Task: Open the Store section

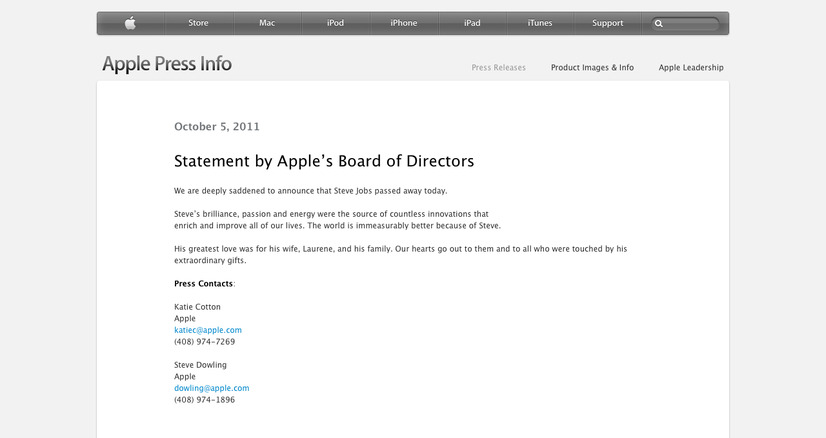Action: click(199, 23)
